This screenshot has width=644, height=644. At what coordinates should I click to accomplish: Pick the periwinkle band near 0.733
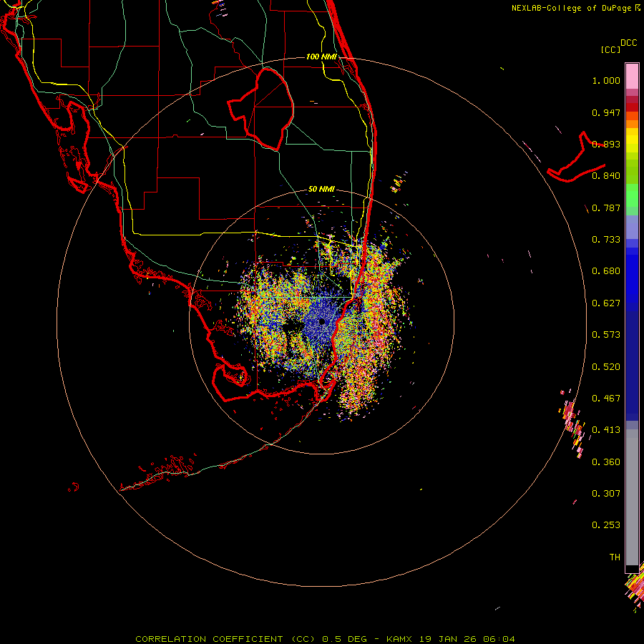pos(632,228)
